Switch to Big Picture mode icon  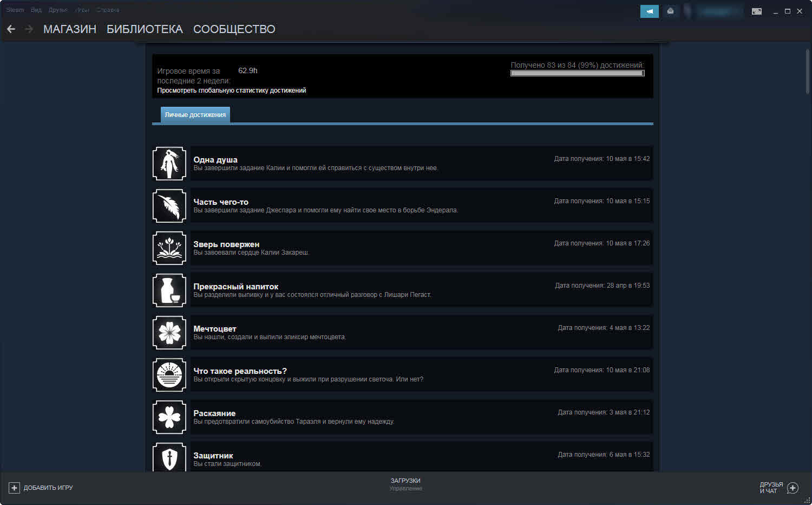[756, 11]
